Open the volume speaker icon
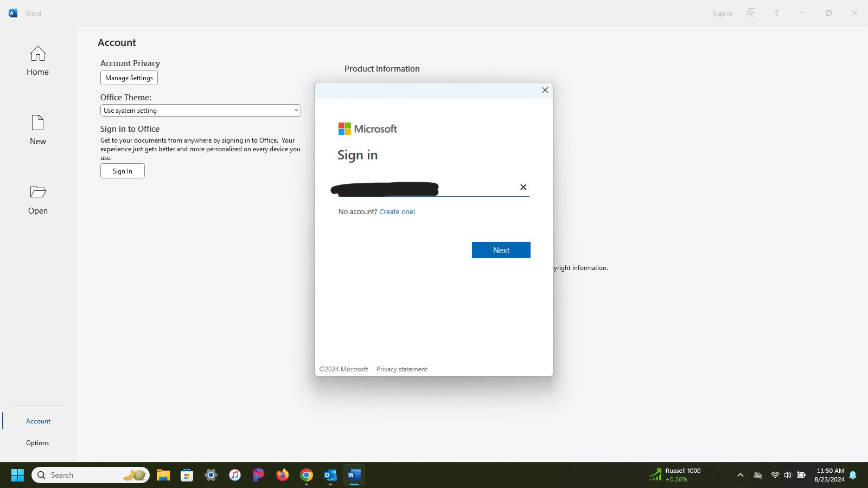Image resolution: width=868 pixels, height=488 pixels. point(787,475)
